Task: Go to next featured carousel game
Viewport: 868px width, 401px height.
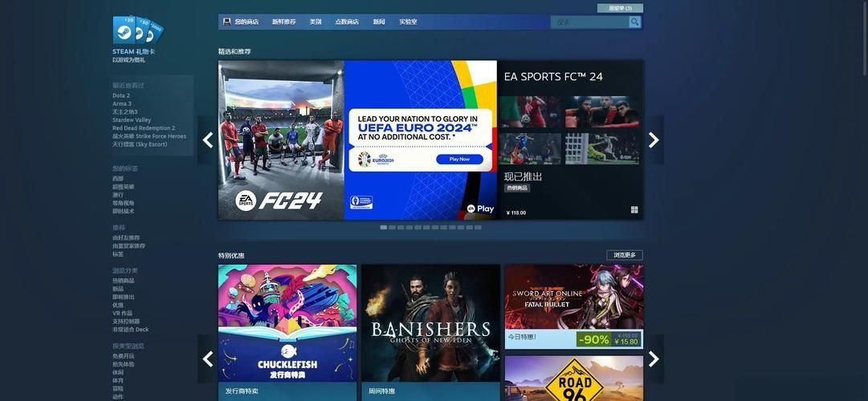Action: 654,140
